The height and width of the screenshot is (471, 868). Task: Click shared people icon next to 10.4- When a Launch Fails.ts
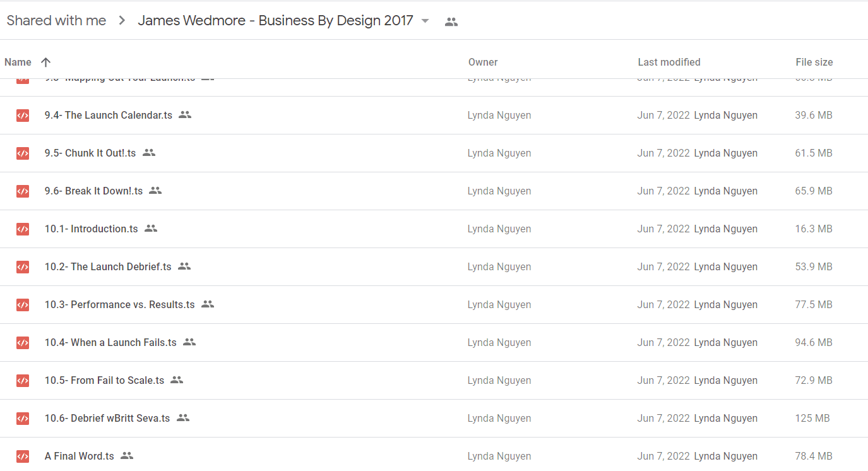tap(189, 342)
